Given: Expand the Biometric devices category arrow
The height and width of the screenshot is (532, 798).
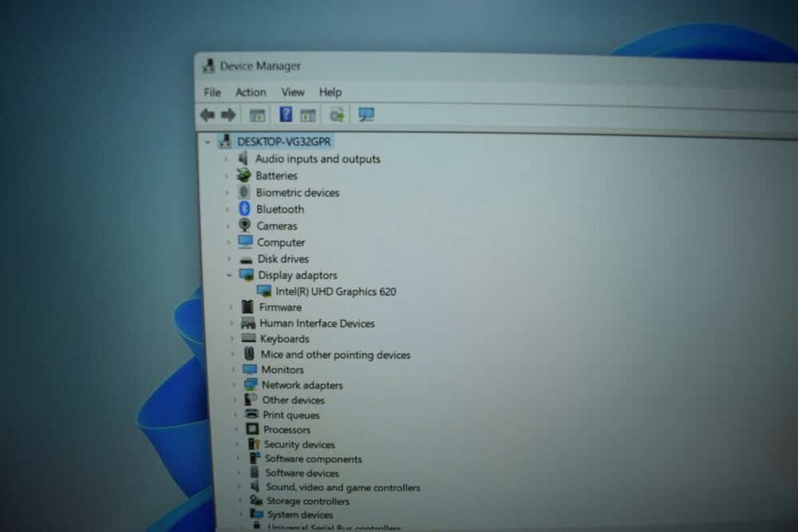Looking at the screenshot, I should pyautogui.click(x=227, y=193).
